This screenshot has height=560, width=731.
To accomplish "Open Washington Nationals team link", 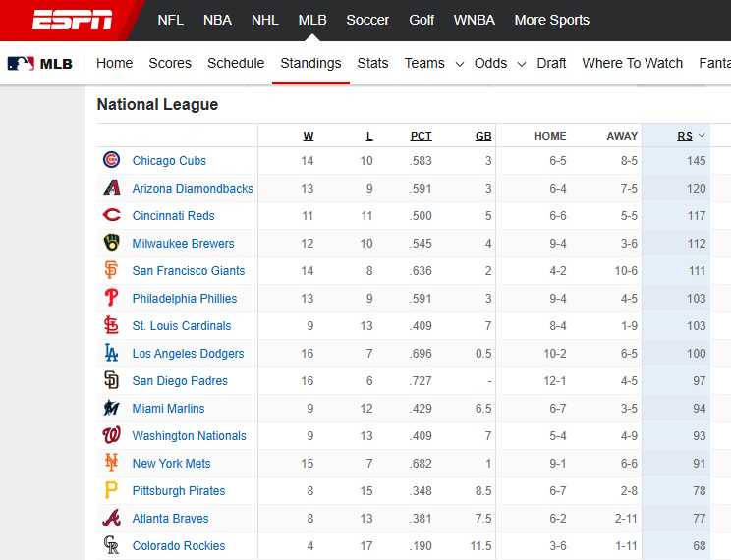I will [x=190, y=436].
